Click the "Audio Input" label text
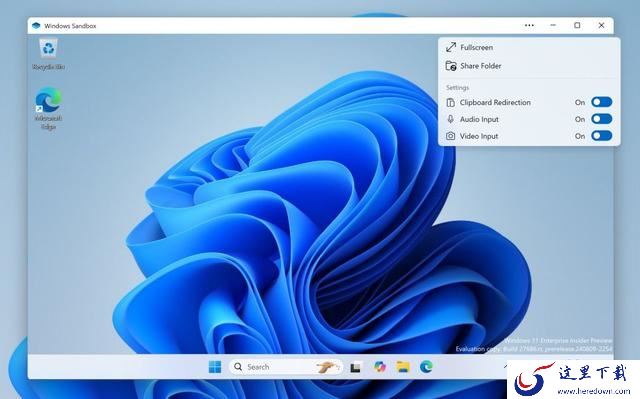This screenshot has width=640, height=399. [479, 119]
